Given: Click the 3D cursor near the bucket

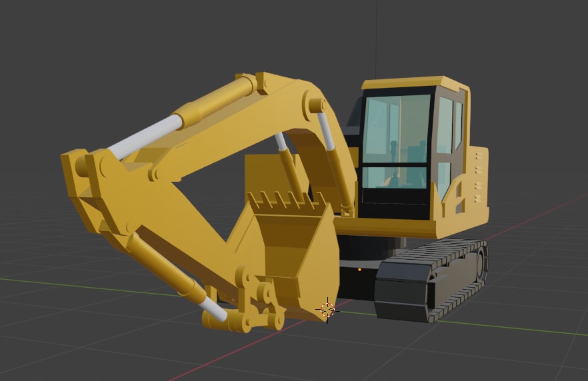Looking at the screenshot, I should coord(328,310).
